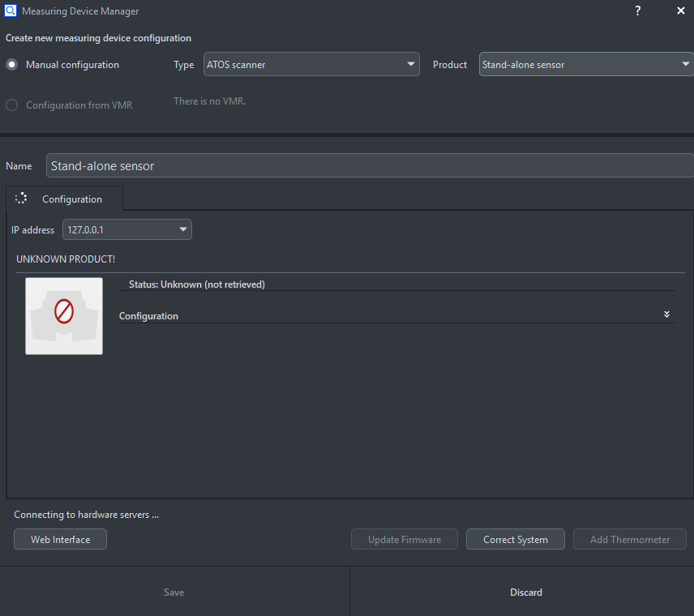This screenshot has height=616, width=694.
Task: Open help via the question mark icon
Action: point(638,11)
